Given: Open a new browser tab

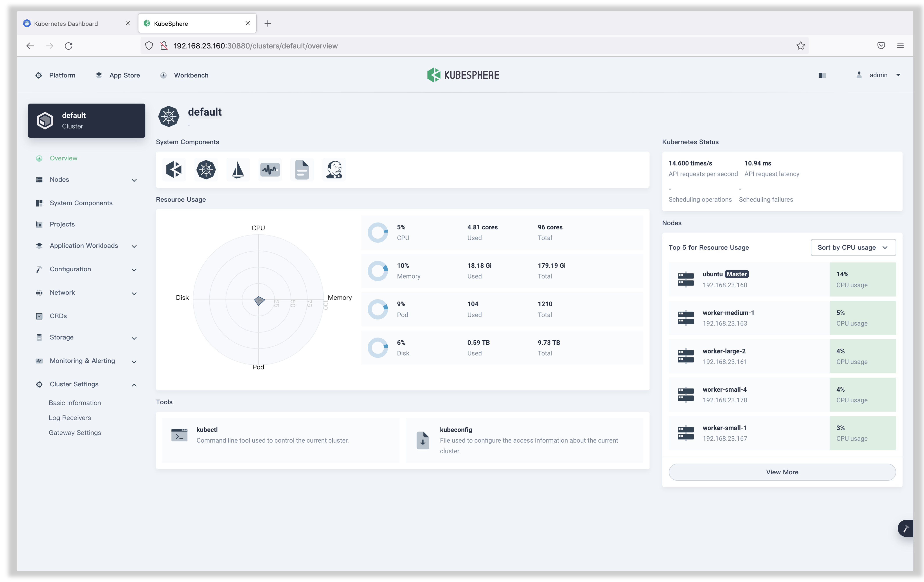Looking at the screenshot, I should tap(268, 23).
